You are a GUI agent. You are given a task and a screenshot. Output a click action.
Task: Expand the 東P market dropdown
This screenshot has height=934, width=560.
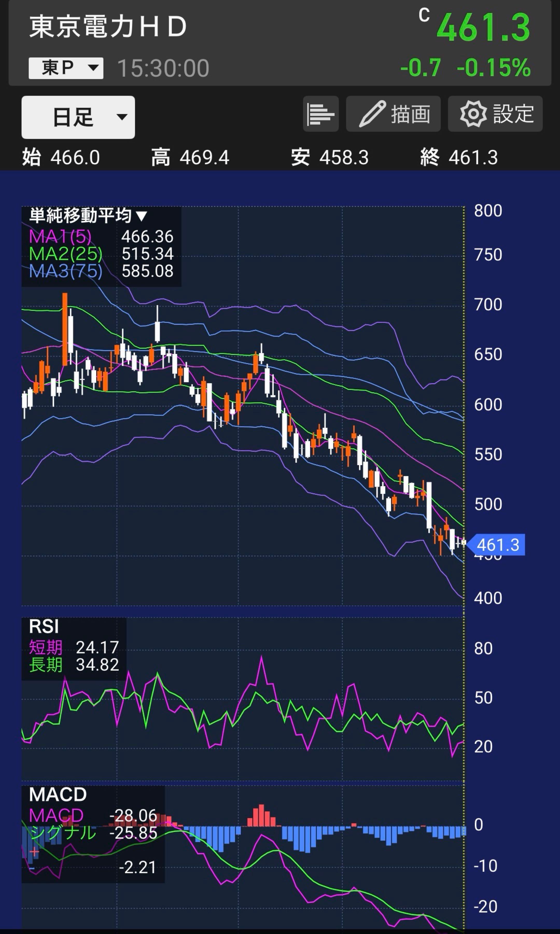click(66, 68)
